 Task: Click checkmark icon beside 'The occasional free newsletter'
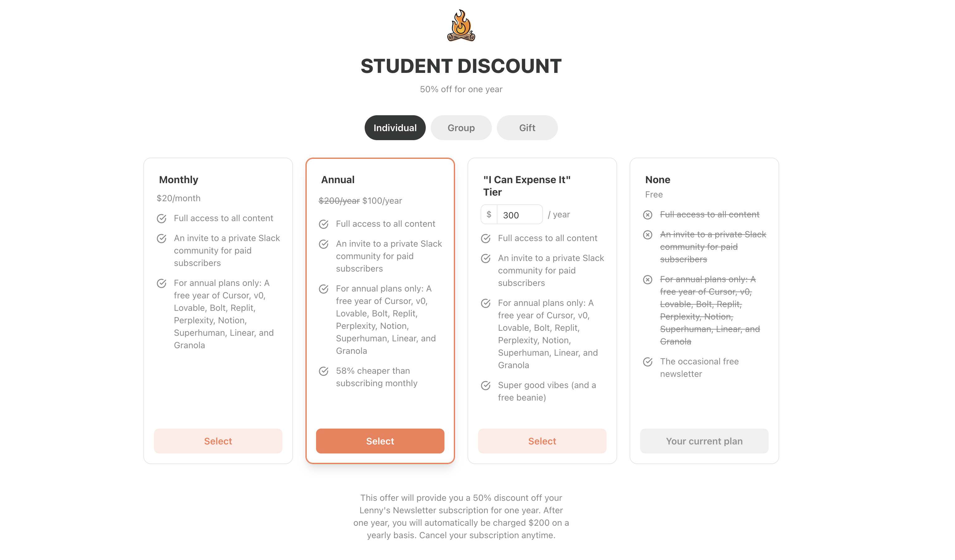point(648,362)
